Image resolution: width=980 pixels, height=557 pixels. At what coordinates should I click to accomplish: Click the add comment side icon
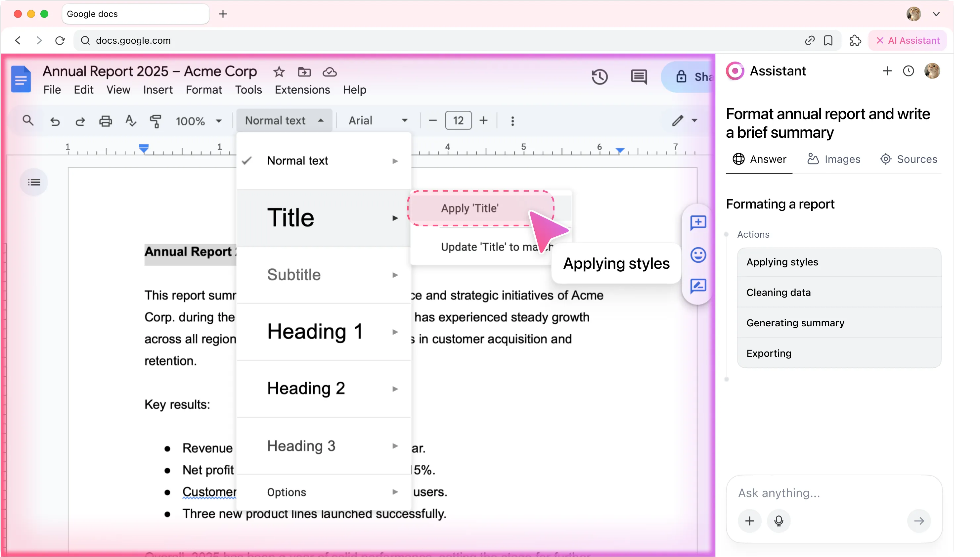pos(698,223)
